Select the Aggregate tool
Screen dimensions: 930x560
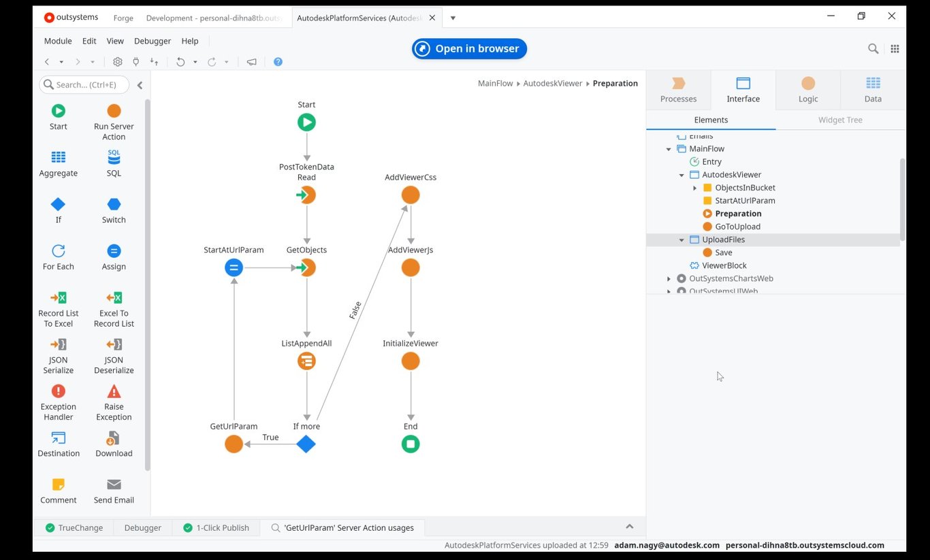click(58, 163)
